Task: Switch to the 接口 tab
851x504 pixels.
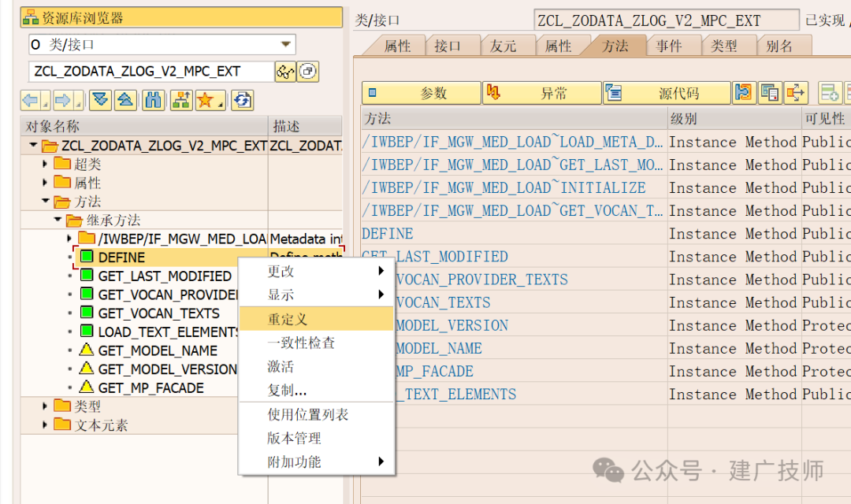Action: tap(448, 46)
